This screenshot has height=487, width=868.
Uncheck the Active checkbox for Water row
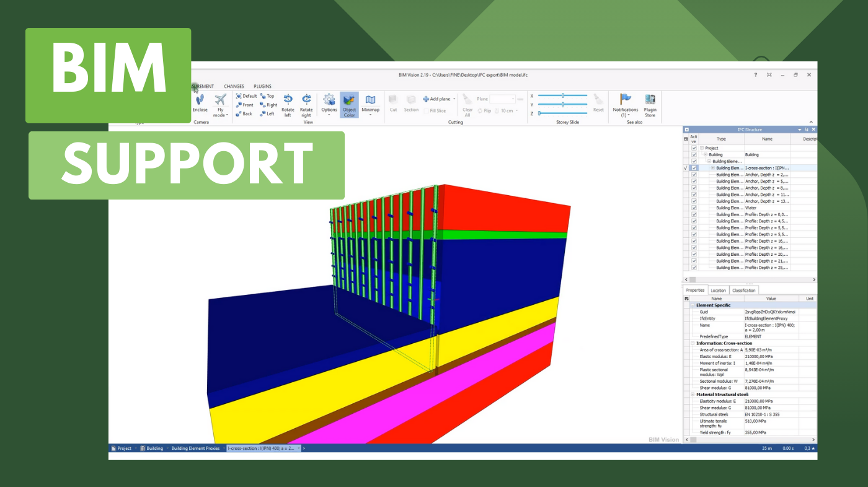[x=694, y=208]
